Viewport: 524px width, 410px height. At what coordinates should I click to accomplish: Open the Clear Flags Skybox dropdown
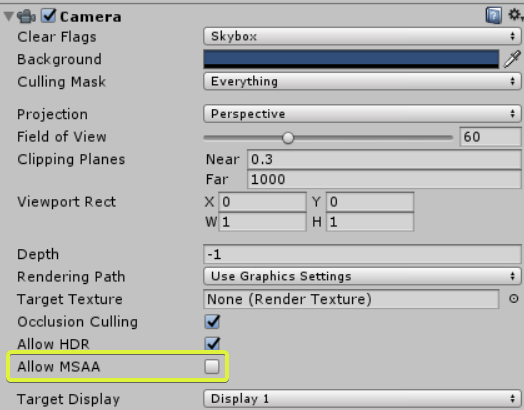click(362, 36)
